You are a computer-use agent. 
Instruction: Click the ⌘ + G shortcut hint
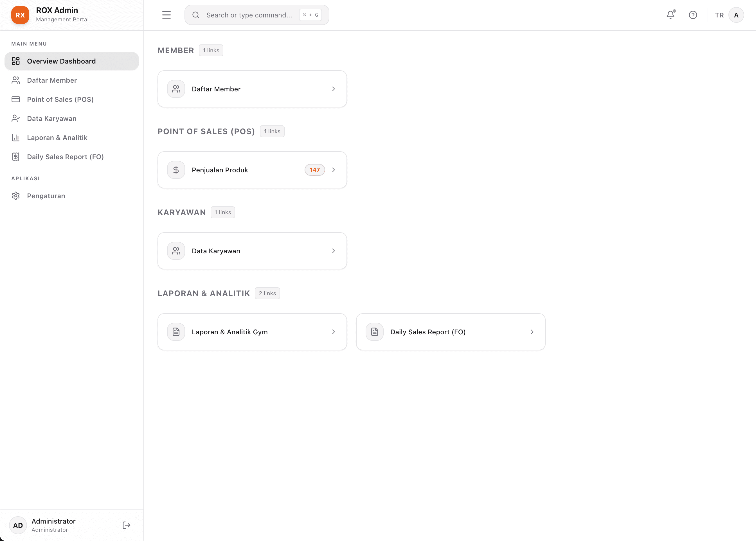point(310,15)
